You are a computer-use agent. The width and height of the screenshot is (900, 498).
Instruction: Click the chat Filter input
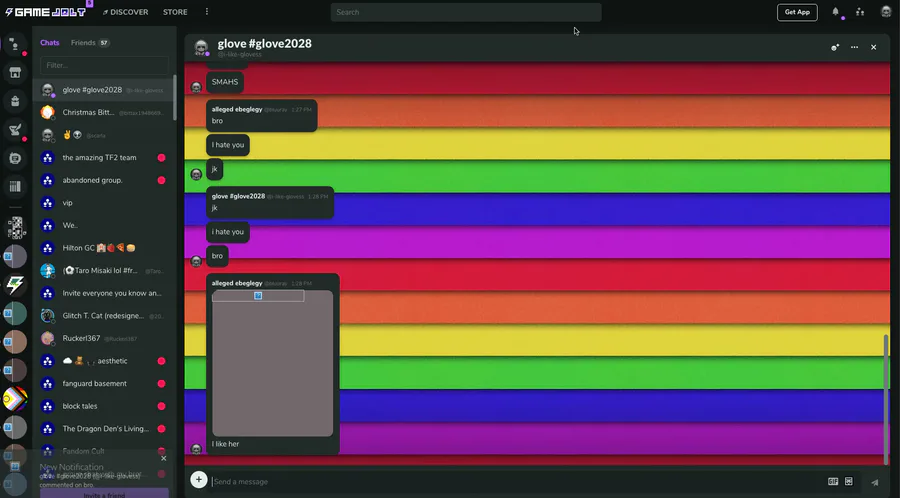click(104, 65)
